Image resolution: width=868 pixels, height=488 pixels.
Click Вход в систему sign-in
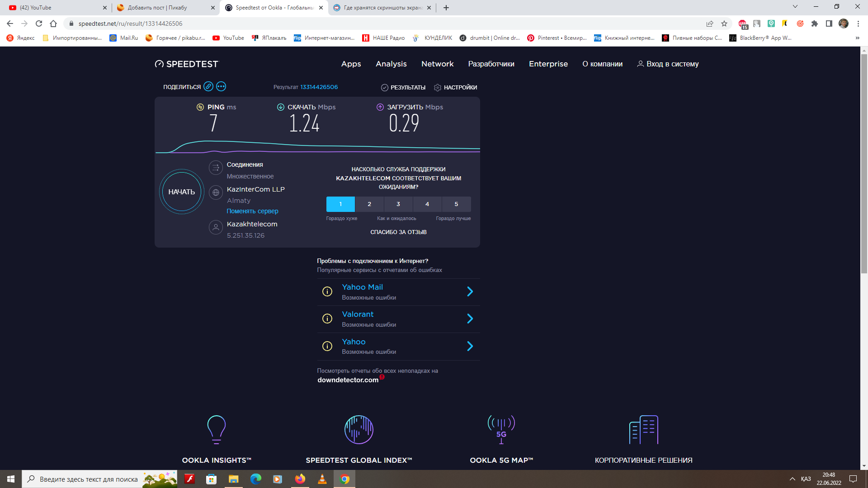coord(668,64)
